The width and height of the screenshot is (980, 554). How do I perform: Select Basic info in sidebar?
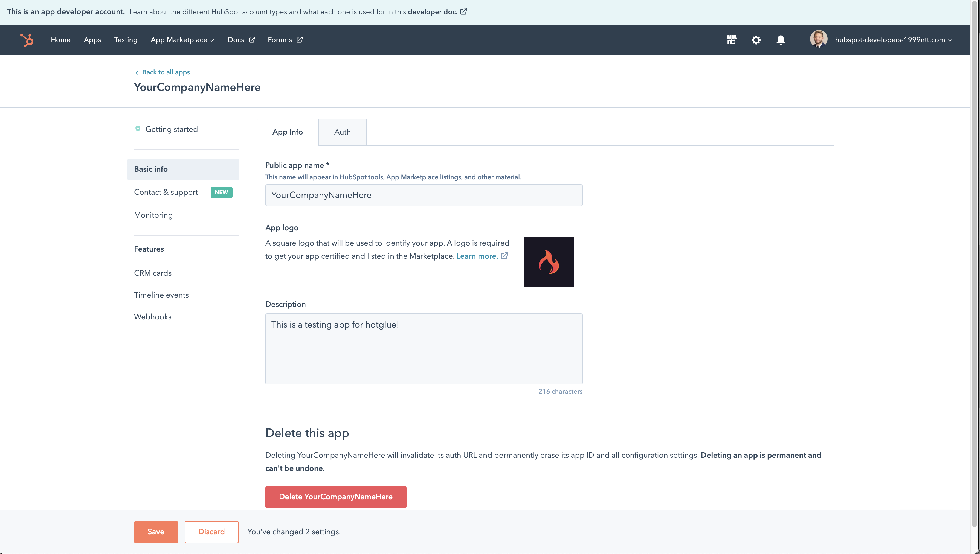(183, 169)
